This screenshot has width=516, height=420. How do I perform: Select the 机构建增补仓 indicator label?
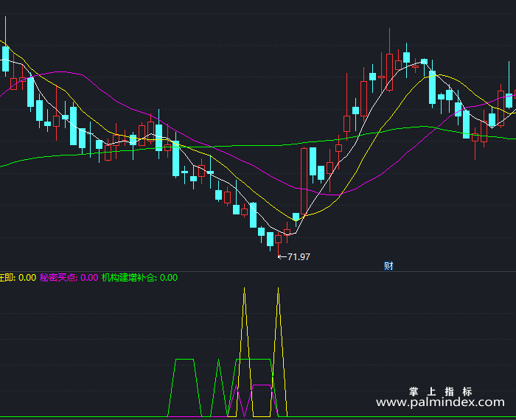click(129, 278)
